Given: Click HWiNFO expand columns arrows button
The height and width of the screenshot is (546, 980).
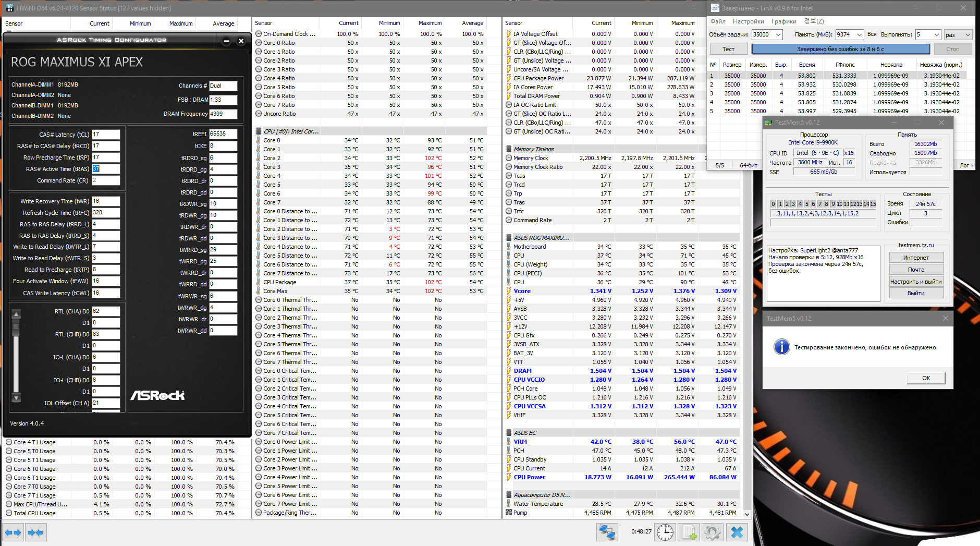Looking at the screenshot, I should tap(14, 532).
